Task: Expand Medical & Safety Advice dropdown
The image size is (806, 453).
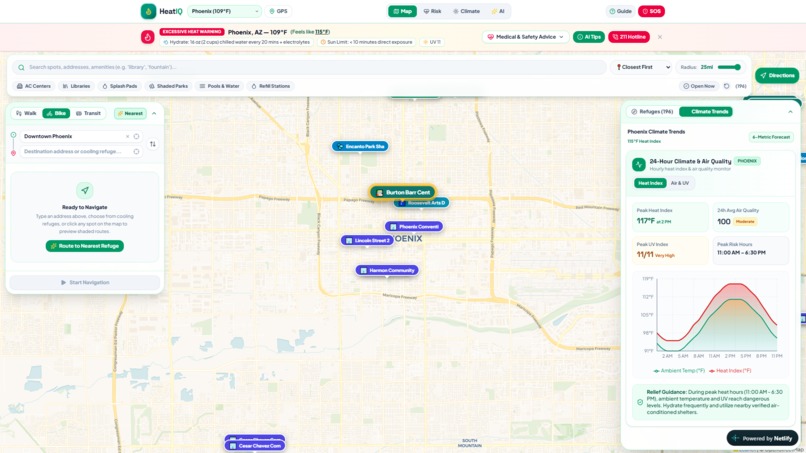Action: [x=525, y=37]
